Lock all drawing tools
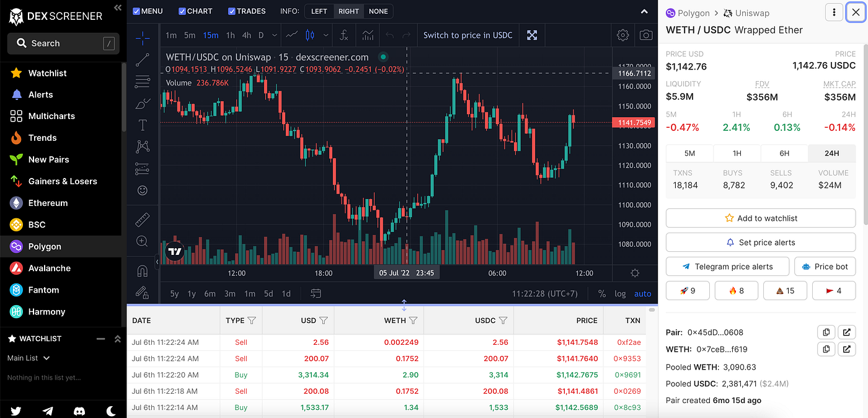 [143, 292]
